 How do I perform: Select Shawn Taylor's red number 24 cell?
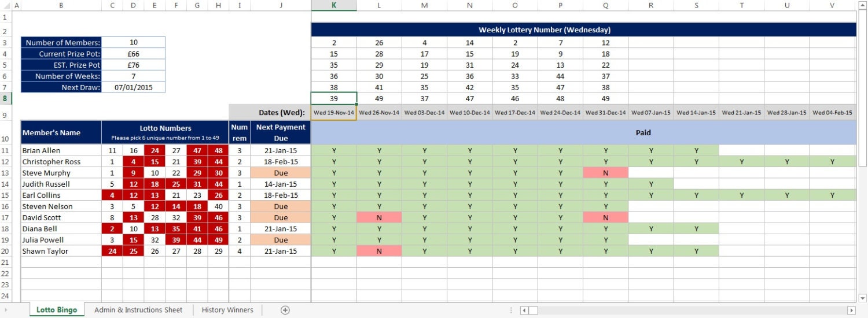coord(112,252)
